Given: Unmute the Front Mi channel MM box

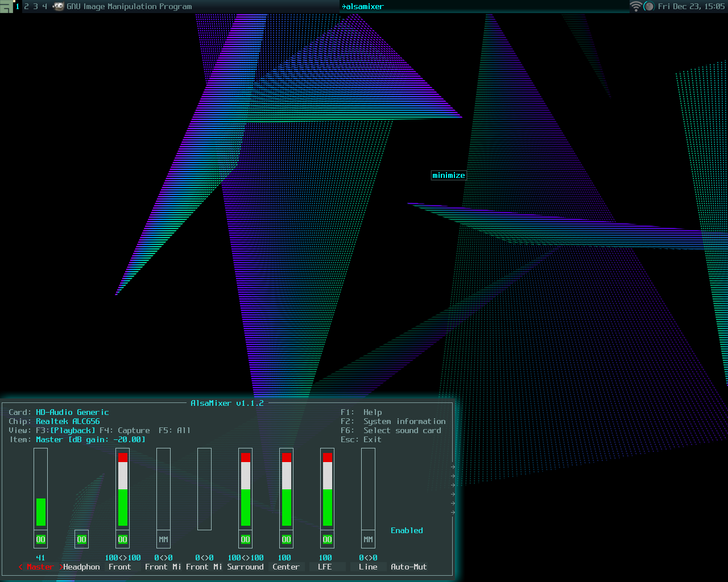Looking at the screenshot, I should point(164,539).
